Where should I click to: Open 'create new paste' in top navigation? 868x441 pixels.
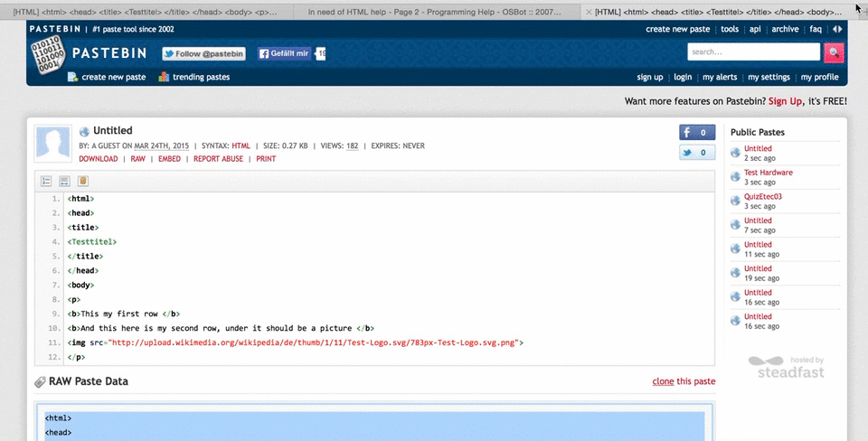[x=677, y=29]
